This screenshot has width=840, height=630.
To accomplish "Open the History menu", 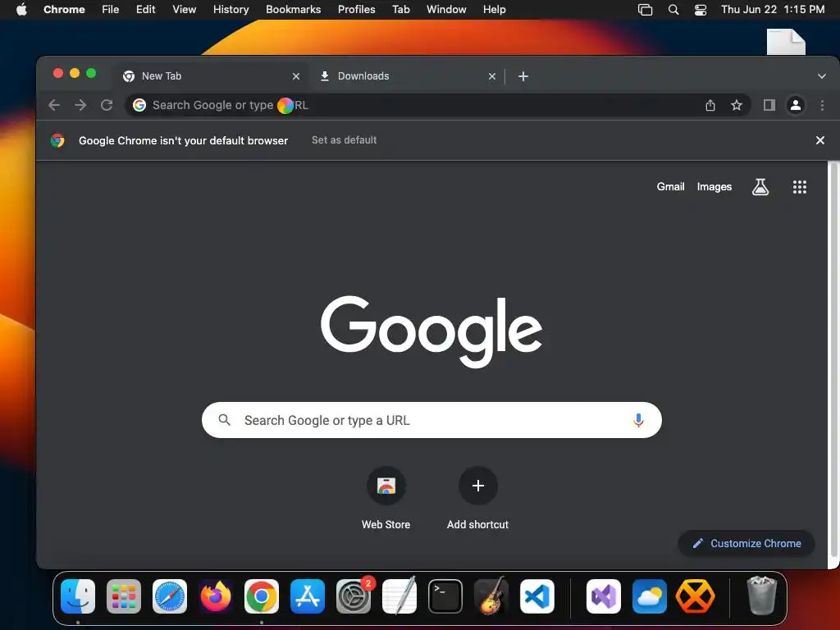I will pos(231,9).
